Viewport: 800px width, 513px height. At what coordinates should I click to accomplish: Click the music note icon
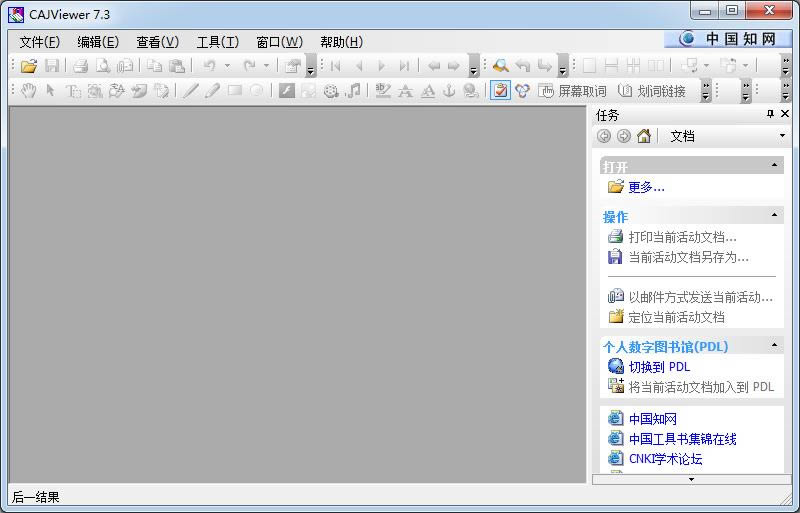tap(353, 91)
